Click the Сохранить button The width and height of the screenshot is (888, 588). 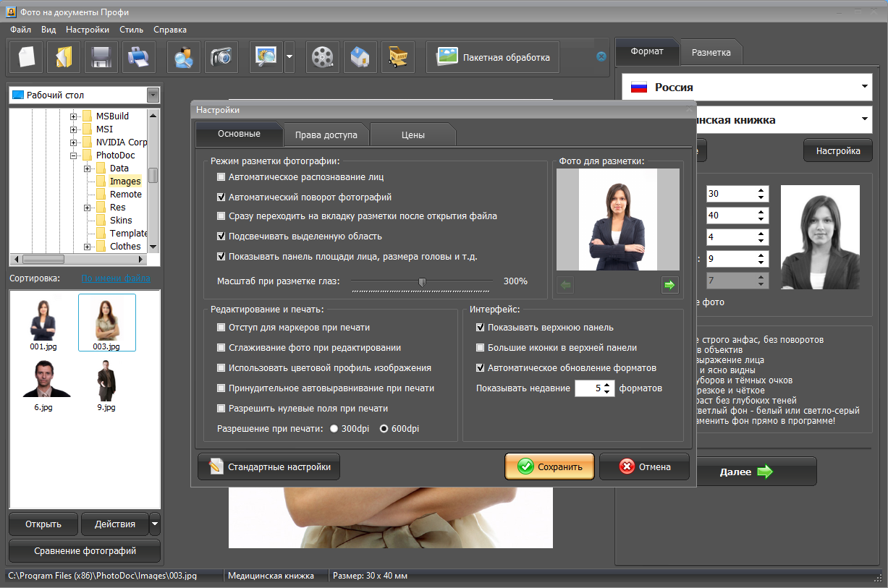[549, 466]
